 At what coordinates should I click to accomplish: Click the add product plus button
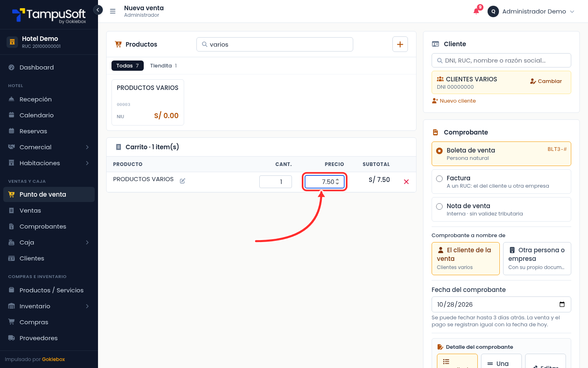click(x=400, y=44)
